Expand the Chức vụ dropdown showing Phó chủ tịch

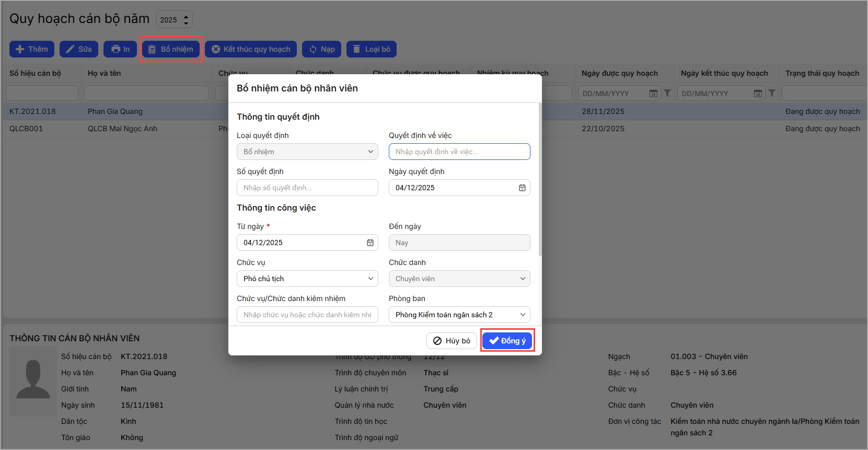[307, 279]
